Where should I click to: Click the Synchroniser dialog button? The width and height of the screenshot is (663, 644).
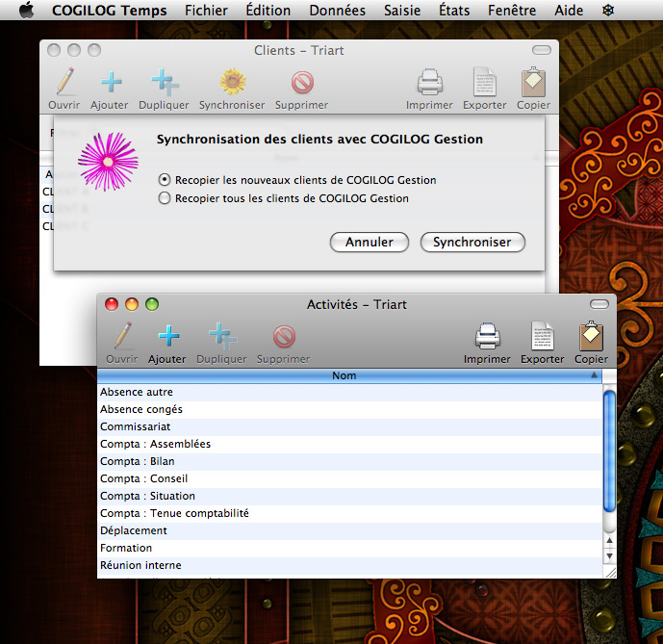tap(472, 242)
